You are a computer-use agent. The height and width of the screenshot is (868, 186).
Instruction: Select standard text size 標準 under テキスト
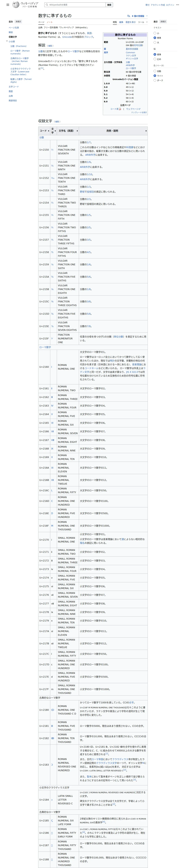coord(155,38)
